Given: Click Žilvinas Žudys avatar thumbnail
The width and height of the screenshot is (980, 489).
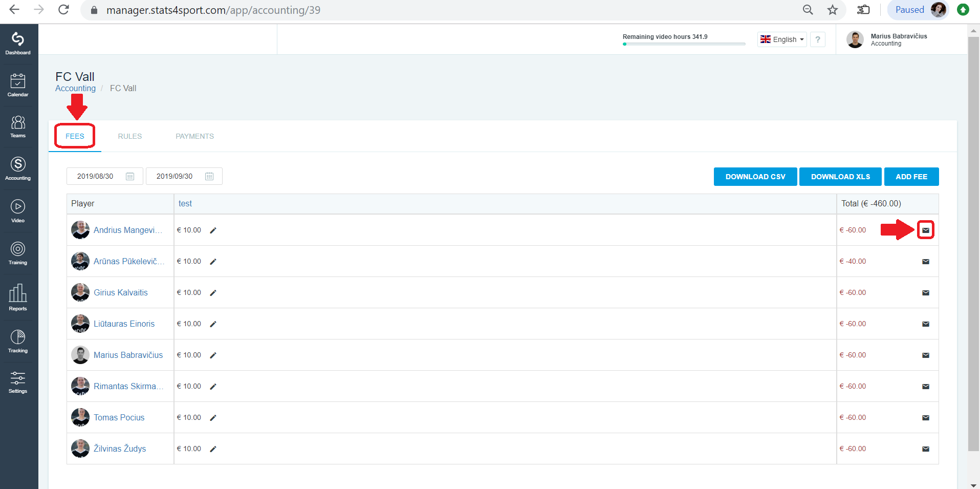Looking at the screenshot, I should point(80,449).
